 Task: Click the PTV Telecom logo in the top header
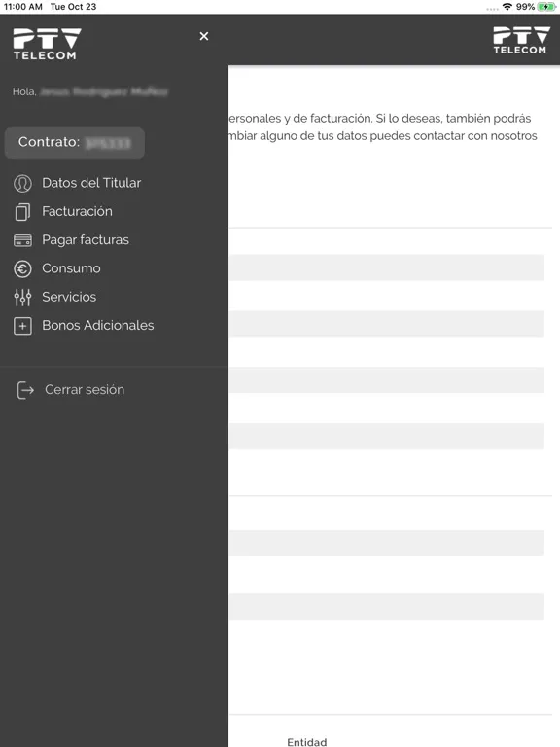521,40
